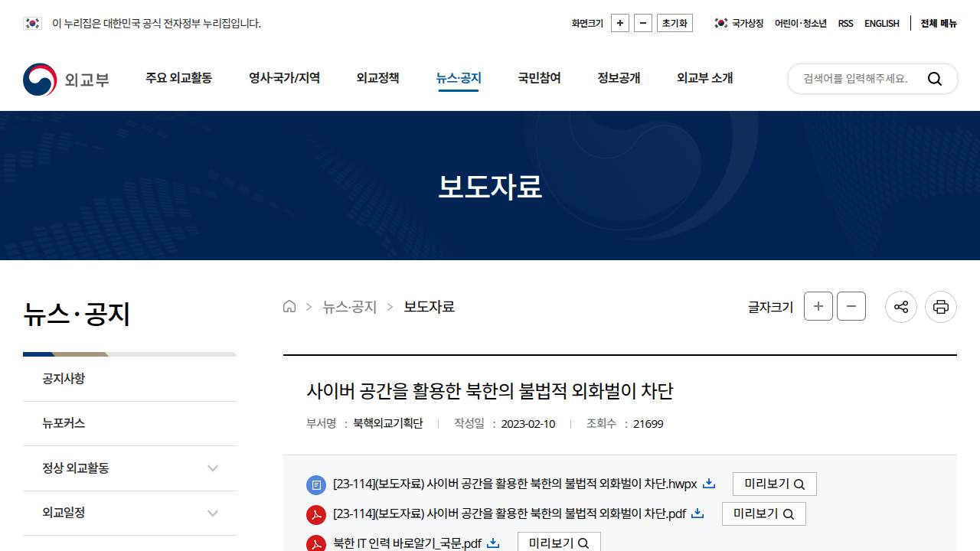Open 외교부 소개 menu

coord(705,78)
